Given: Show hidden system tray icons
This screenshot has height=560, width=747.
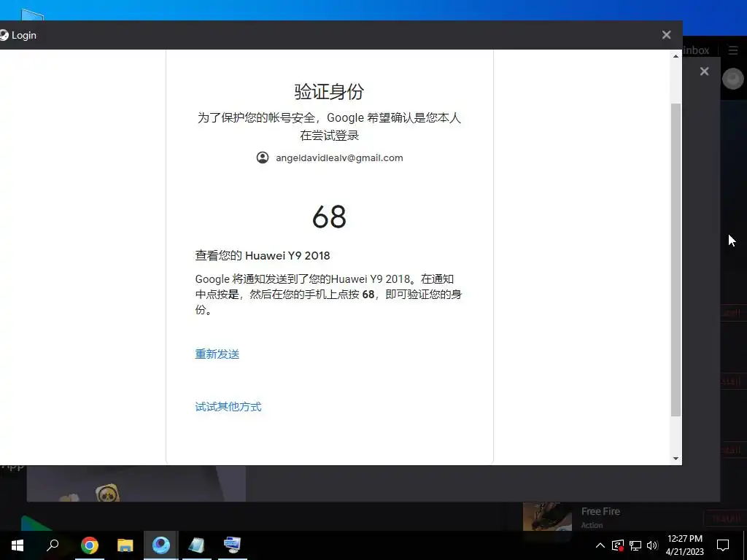Looking at the screenshot, I should (x=600, y=545).
